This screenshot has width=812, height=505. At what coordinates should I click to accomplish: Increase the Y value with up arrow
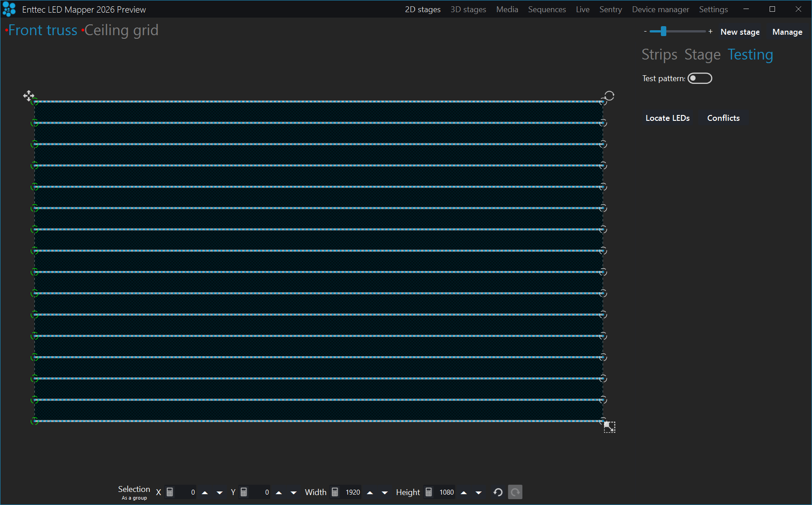click(x=279, y=492)
